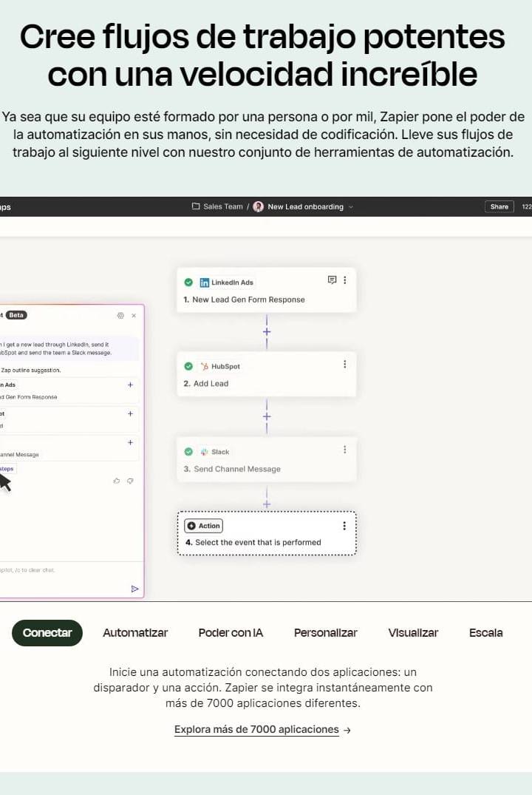The height and width of the screenshot is (795, 532).
Task: Click the '2. Add Lead' step text
Action: [205, 384]
